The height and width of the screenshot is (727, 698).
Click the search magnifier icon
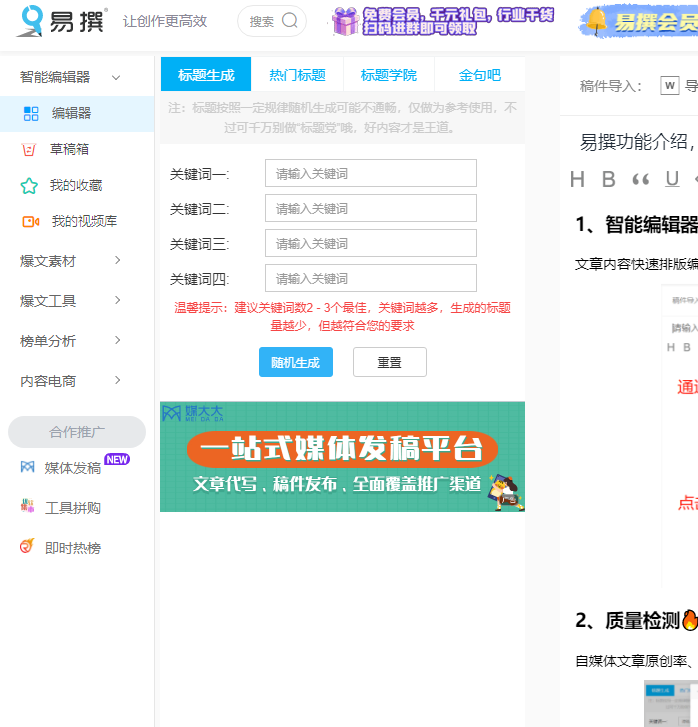coord(290,20)
